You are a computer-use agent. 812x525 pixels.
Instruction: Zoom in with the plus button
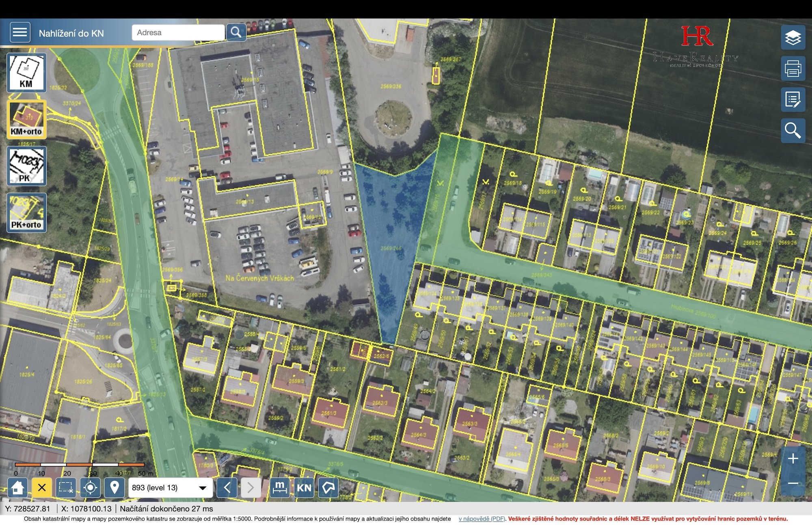793,459
